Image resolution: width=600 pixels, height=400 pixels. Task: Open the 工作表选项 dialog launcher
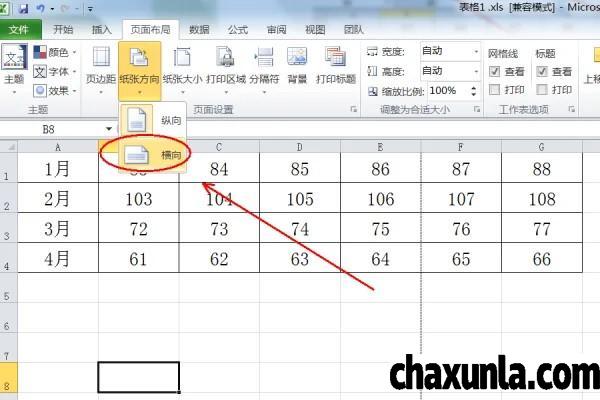click(x=572, y=109)
